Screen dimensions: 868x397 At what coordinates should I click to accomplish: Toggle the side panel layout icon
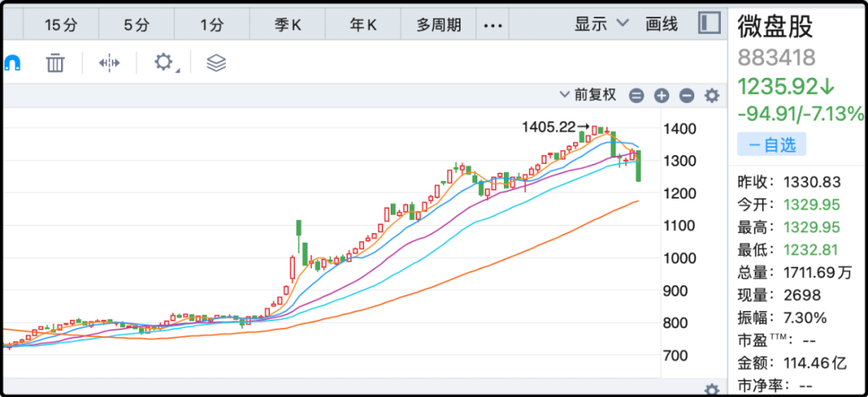pyautogui.click(x=709, y=23)
